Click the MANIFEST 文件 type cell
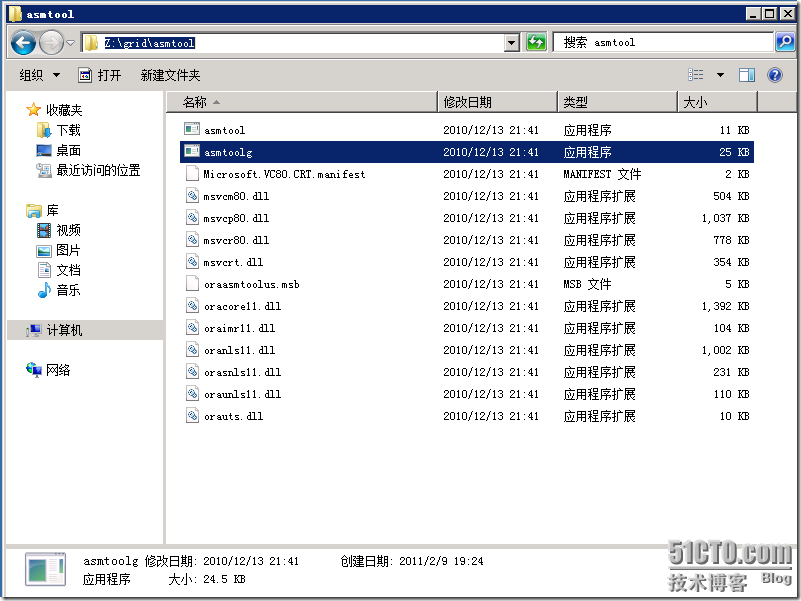The height and width of the screenshot is (601, 801). pos(602,174)
